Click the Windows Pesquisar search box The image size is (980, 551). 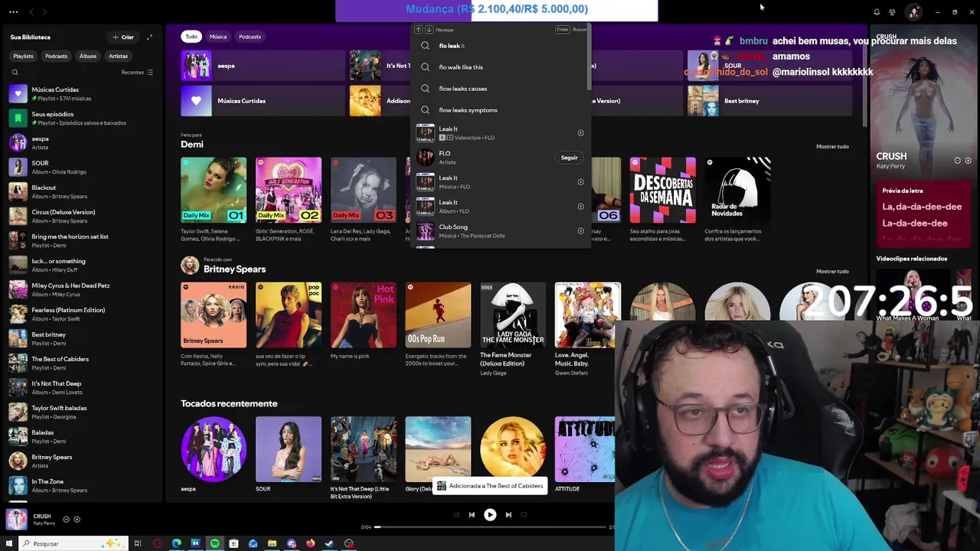coord(73,544)
